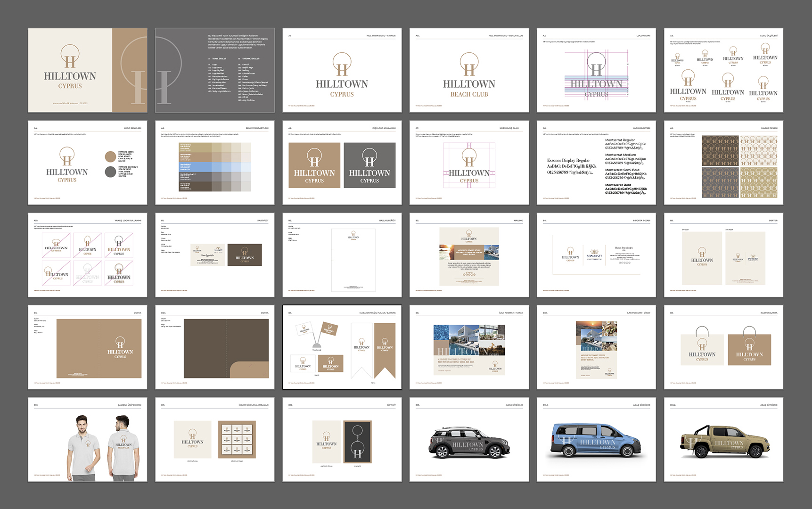Image resolution: width=812 pixels, height=509 pixels.
Task: Select the email signature page
Action: [x=596, y=255]
